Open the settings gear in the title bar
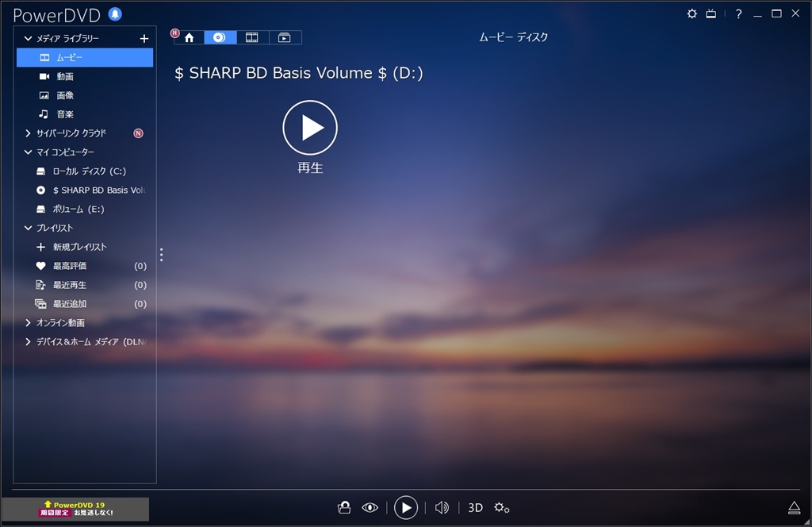This screenshot has height=527, width=812. click(x=691, y=14)
